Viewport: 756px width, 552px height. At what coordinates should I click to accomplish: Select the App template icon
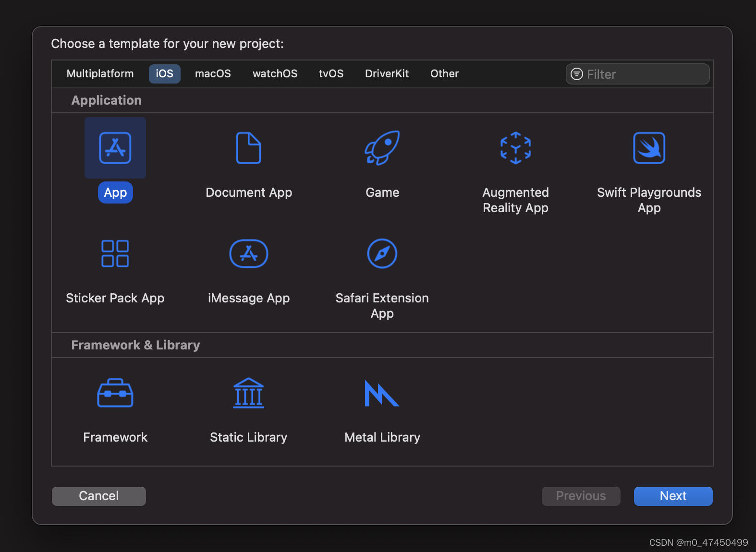click(x=115, y=148)
